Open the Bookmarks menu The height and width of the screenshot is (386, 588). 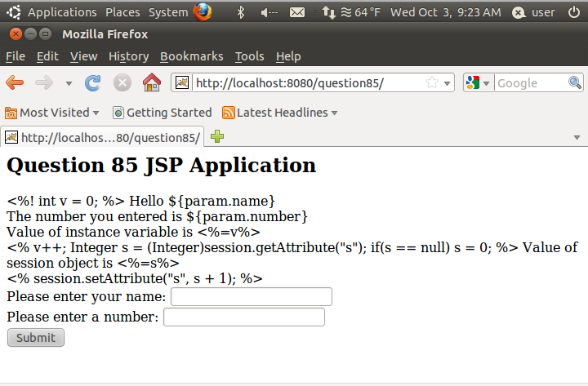[191, 56]
